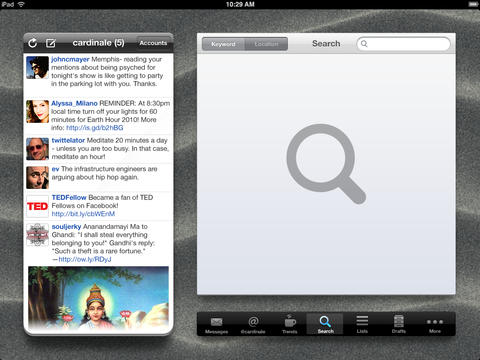The height and width of the screenshot is (360, 480).
Task: Open johncmayer's profile avatar
Action: pos(37,67)
